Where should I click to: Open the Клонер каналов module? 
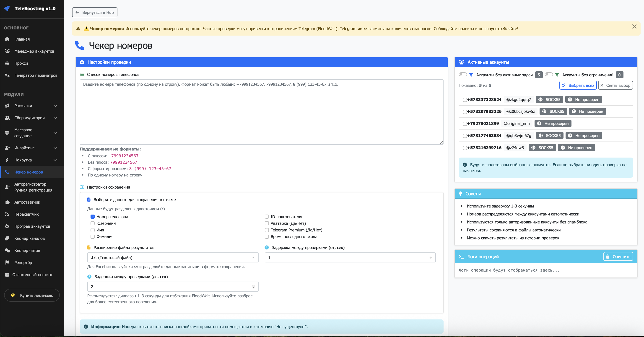pos(29,238)
